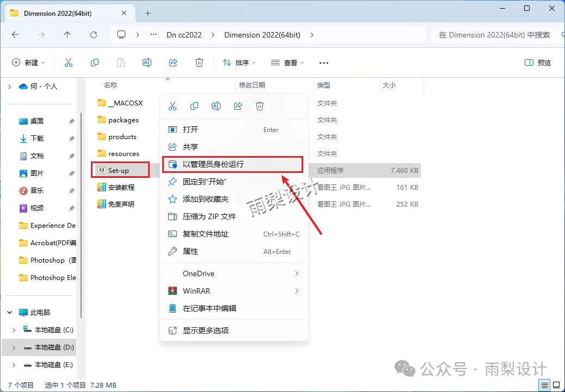Click the delete icon in the context menu
The height and width of the screenshot is (392, 565).
pyautogui.click(x=260, y=106)
